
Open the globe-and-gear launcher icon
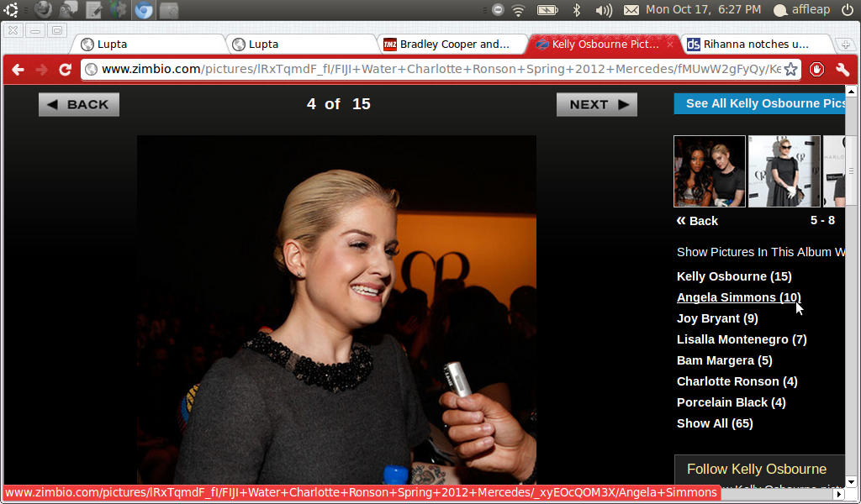(x=118, y=9)
